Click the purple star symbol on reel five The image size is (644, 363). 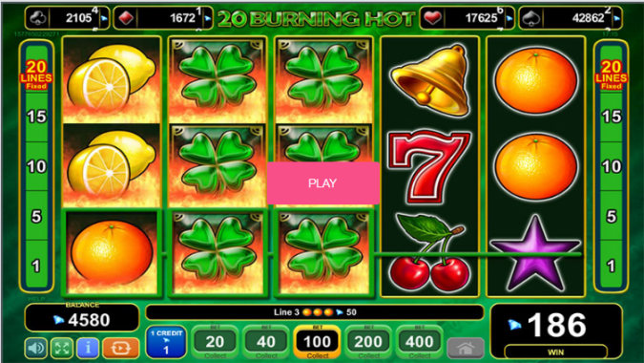coord(535,253)
